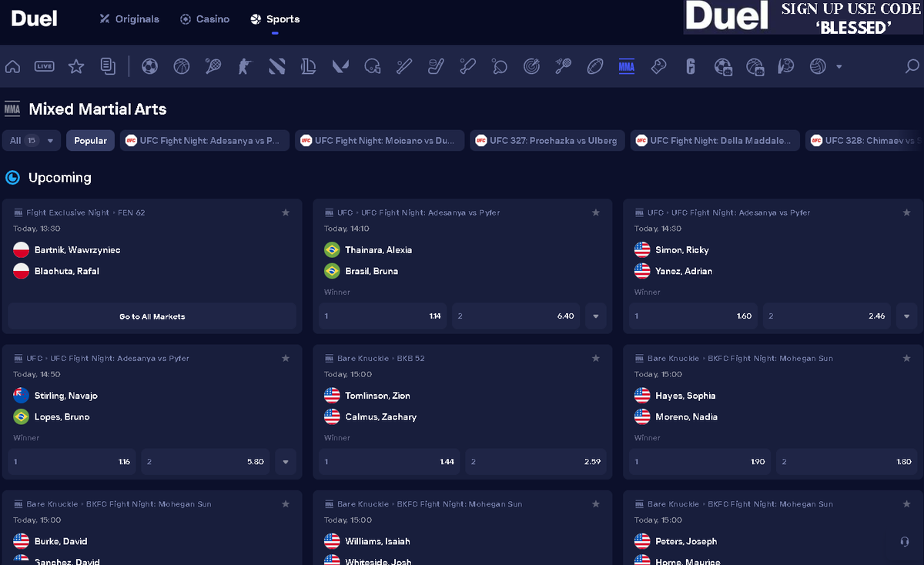Select the League of Legends icon
Viewport: 924px width, 565px height.
(309, 67)
